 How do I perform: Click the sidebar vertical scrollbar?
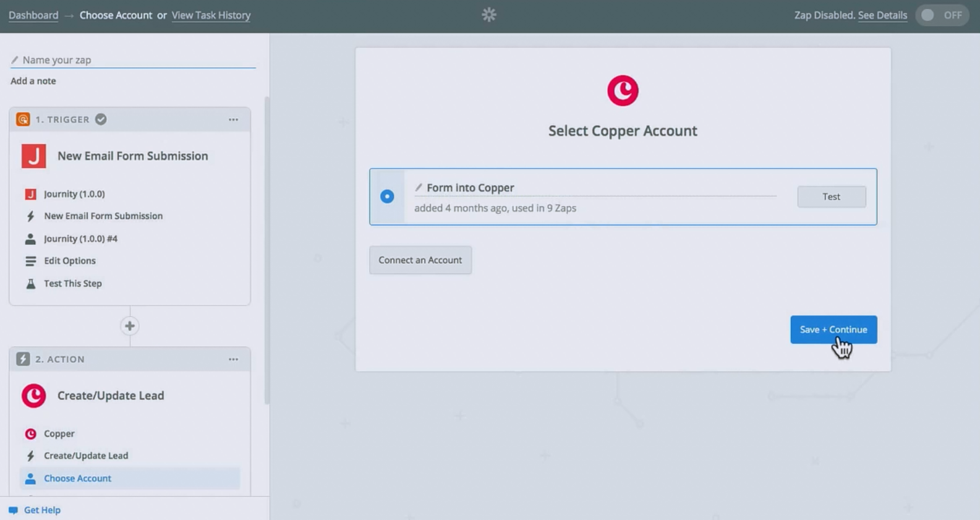click(x=267, y=250)
